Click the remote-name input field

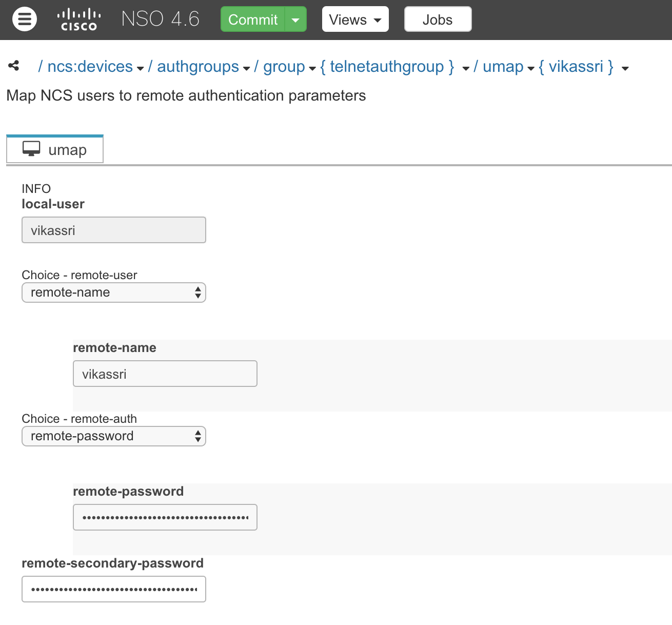point(165,374)
